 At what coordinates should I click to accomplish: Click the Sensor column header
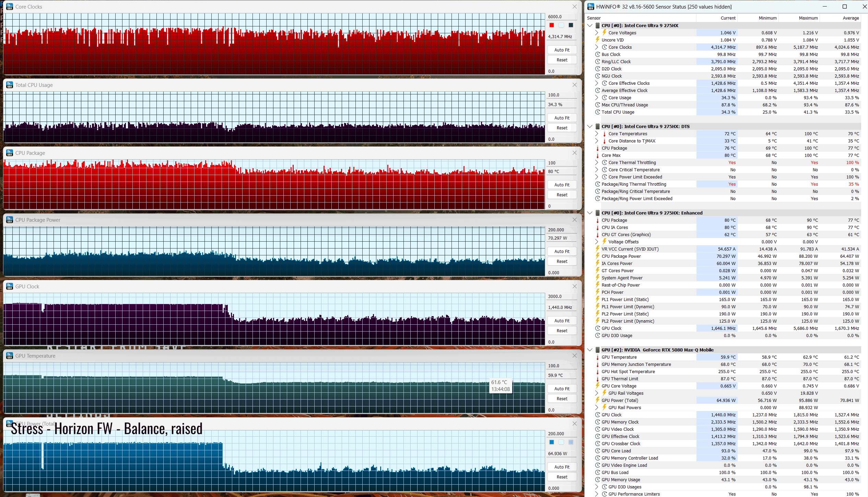point(594,18)
